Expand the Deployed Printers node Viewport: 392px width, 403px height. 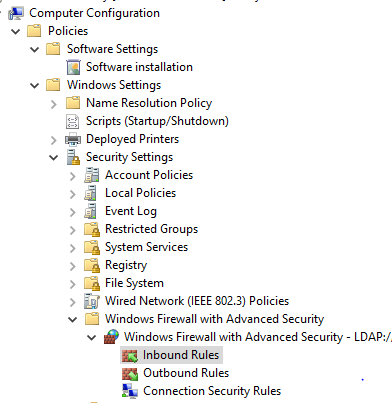click(54, 140)
